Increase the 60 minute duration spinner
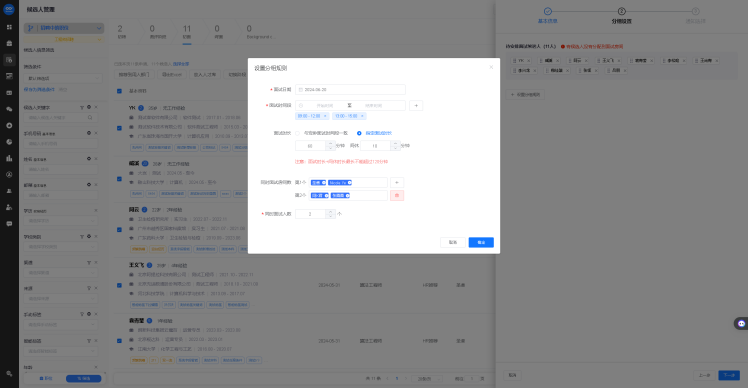 (330, 143)
